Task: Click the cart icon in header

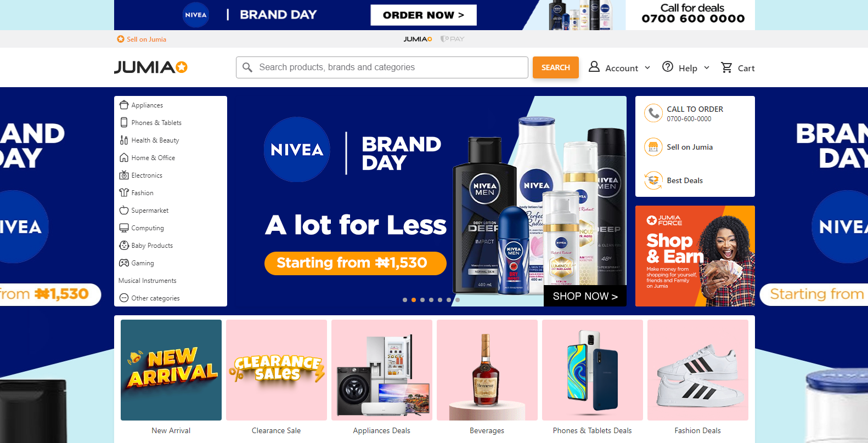Action: click(726, 67)
